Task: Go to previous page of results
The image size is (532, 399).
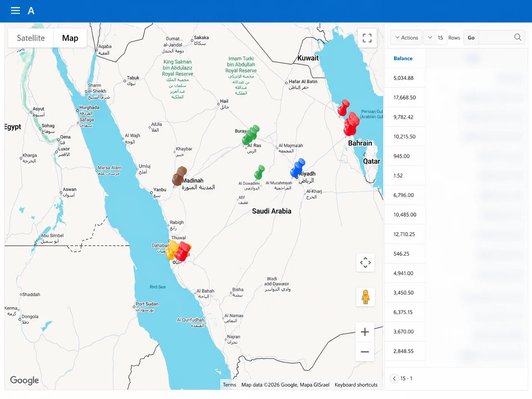Action: tap(394, 378)
